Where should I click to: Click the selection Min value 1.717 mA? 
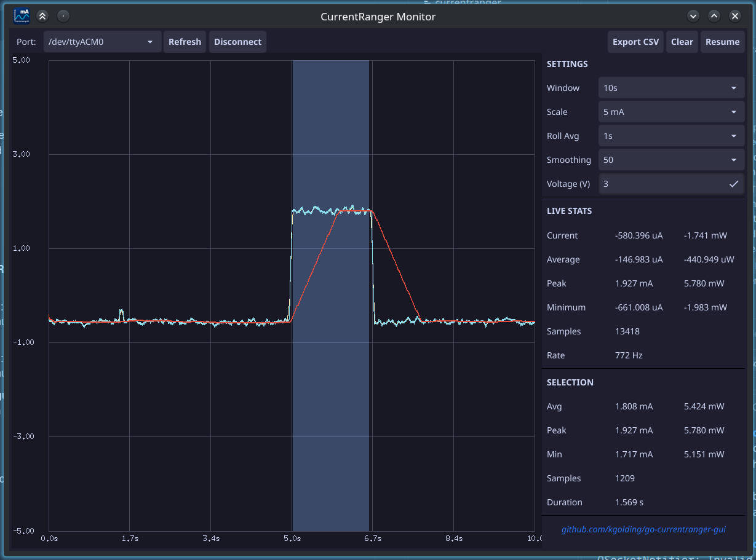tap(634, 454)
